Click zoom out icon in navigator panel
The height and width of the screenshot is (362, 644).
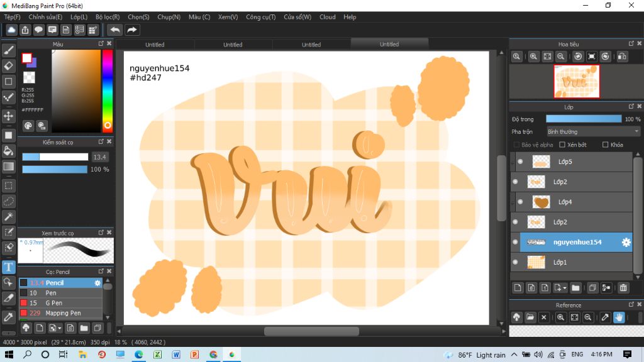tap(560, 57)
